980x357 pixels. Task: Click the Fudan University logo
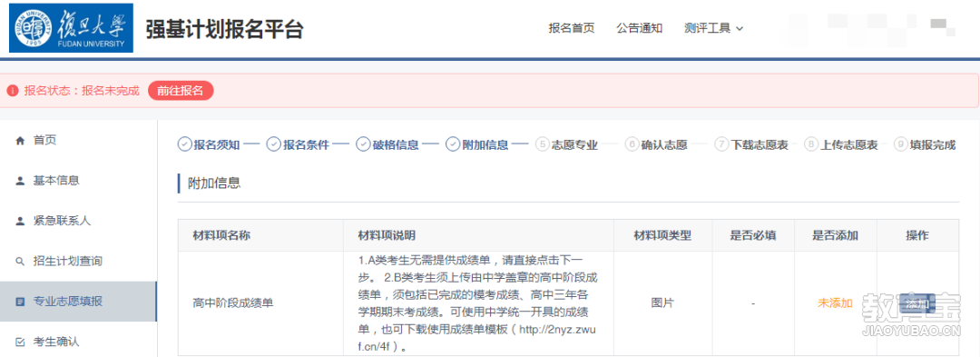tap(72, 28)
